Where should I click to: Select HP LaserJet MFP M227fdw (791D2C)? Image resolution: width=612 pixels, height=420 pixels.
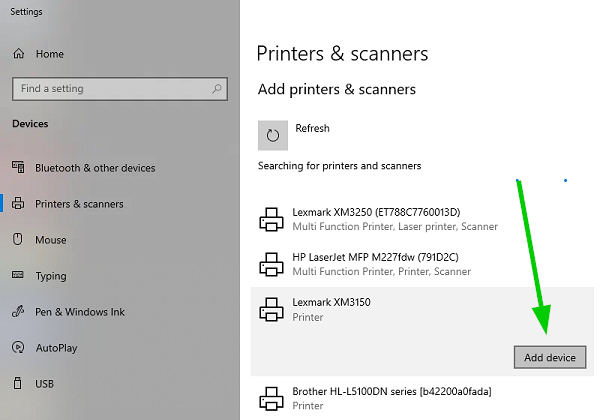coord(375,257)
